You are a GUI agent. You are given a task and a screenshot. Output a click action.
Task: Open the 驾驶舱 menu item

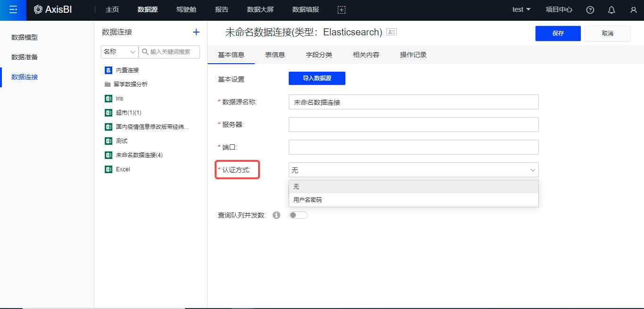[186, 10]
